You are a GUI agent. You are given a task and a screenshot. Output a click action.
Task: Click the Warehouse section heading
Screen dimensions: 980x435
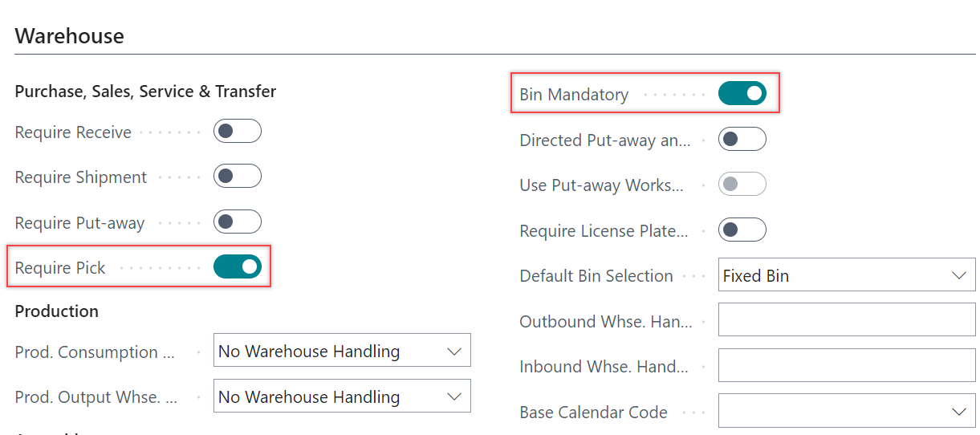(x=70, y=36)
